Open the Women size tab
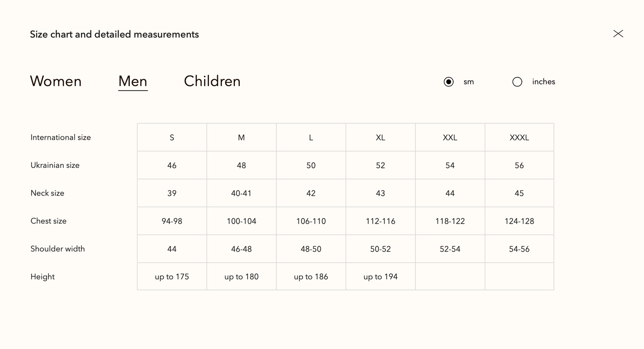The width and height of the screenshot is (644, 349). [56, 81]
